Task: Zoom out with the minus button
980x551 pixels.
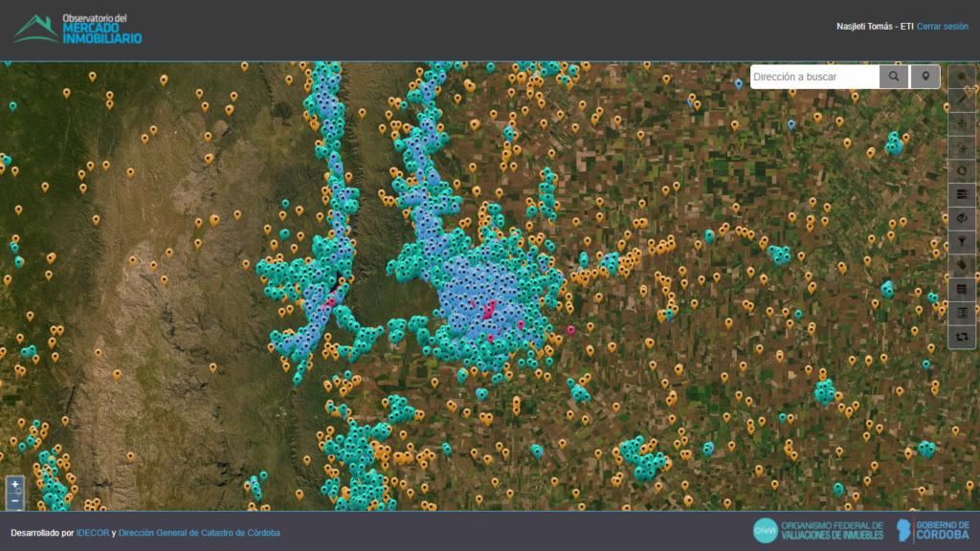Action: [x=15, y=500]
